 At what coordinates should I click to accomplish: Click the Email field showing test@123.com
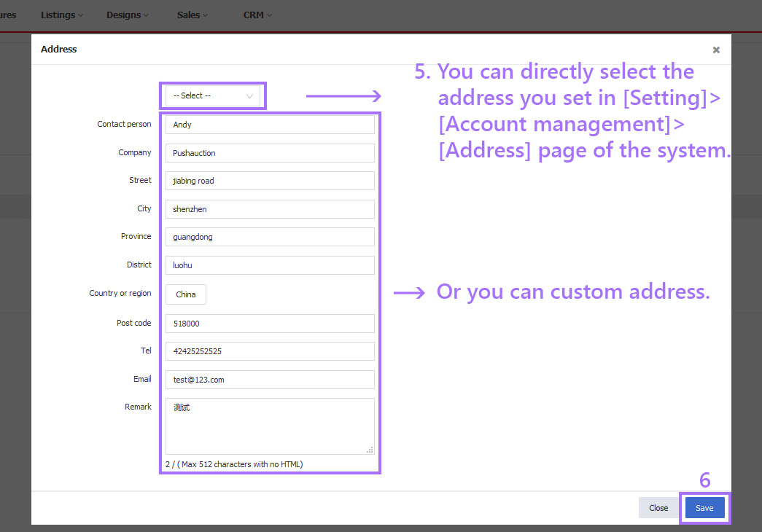pos(270,379)
